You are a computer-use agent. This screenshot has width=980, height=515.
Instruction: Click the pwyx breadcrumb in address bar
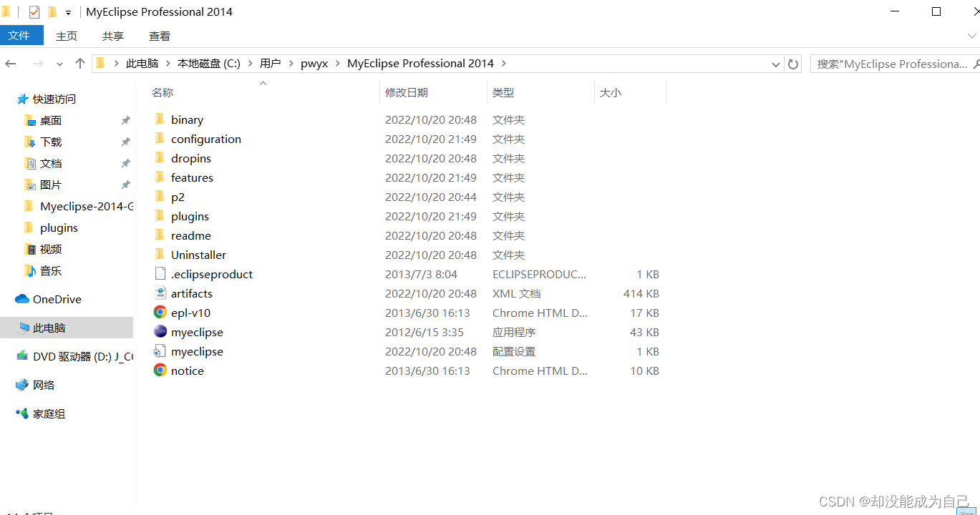[314, 64]
